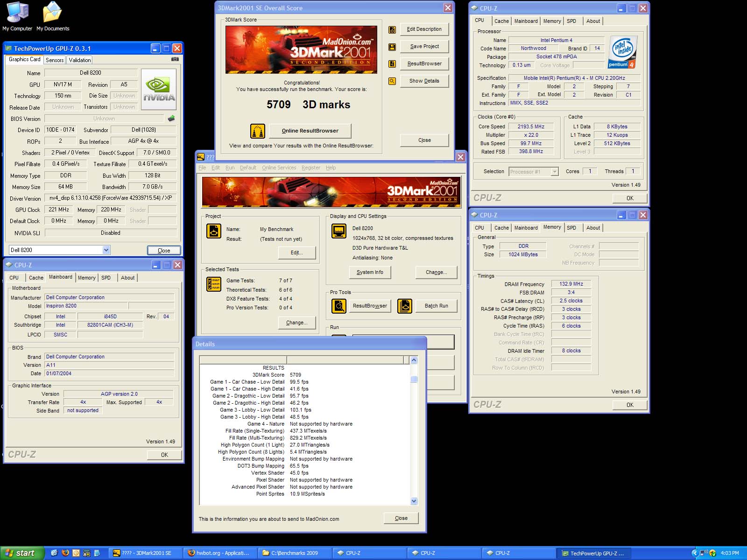This screenshot has width=747, height=560.
Task: Click the Close button in the Details dialog
Action: pos(401,518)
